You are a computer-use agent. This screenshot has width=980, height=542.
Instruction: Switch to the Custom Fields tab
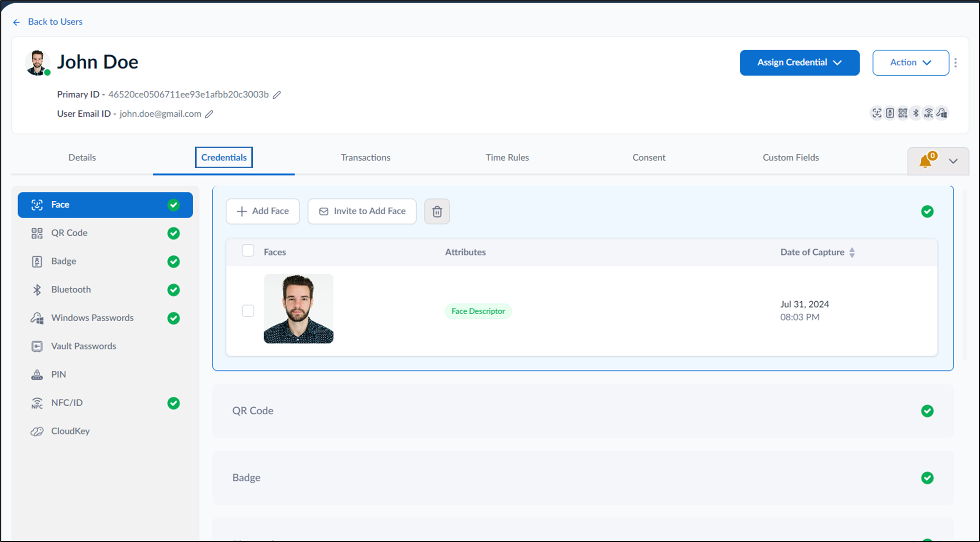[x=791, y=158]
